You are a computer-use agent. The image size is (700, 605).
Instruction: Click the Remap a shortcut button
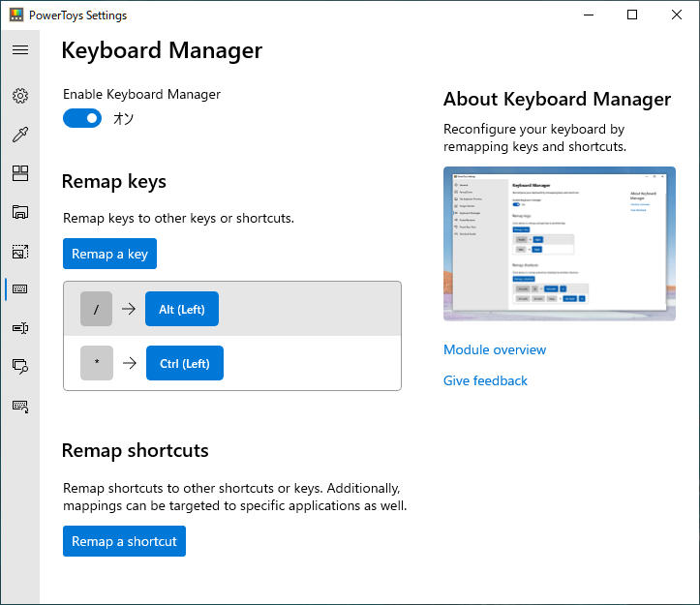(124, 541)
